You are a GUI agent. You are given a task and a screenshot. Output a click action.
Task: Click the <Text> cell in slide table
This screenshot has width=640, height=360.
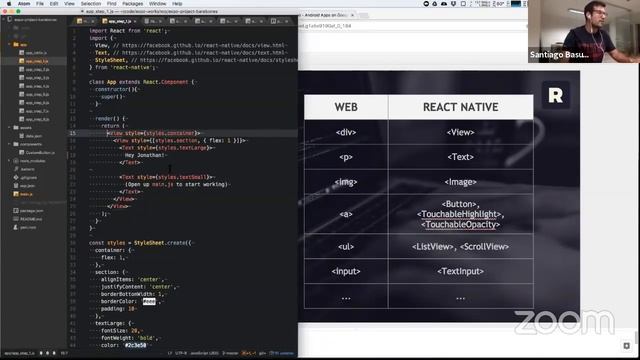pos(460,157)
